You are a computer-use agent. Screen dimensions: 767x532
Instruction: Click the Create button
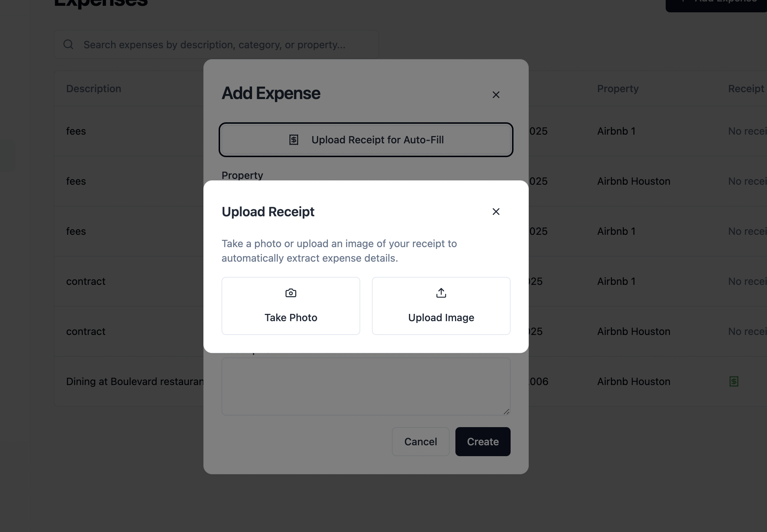(483, 442)
